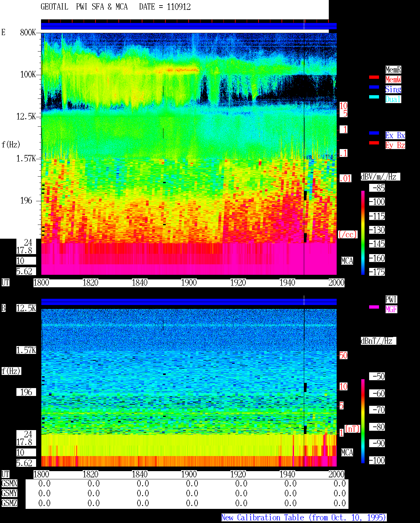
Task: Click the blue Ex Bx legend swatch
Action: [x=374, y=133]
